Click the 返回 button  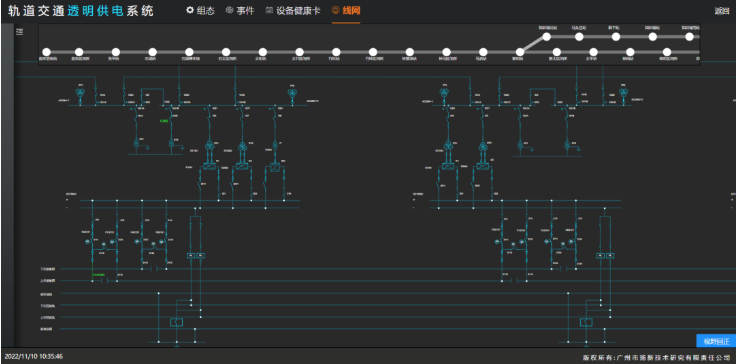(x=721, y=11)
